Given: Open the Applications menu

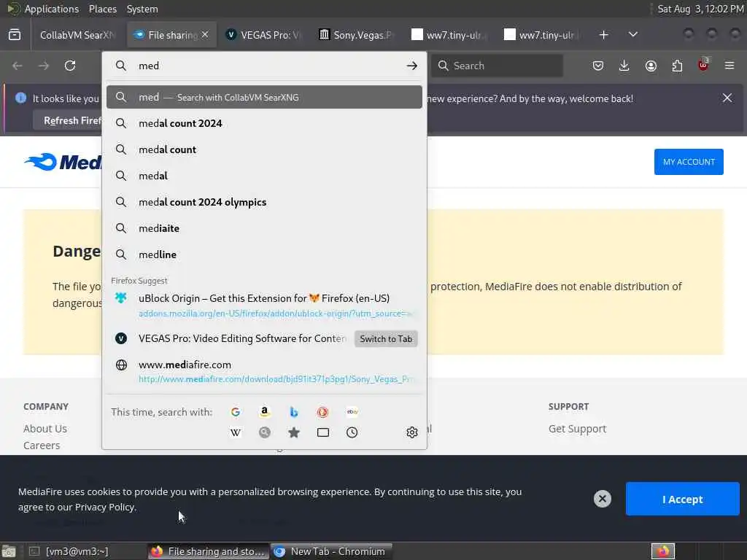Looking at the screenshot, I should point(52,9).
